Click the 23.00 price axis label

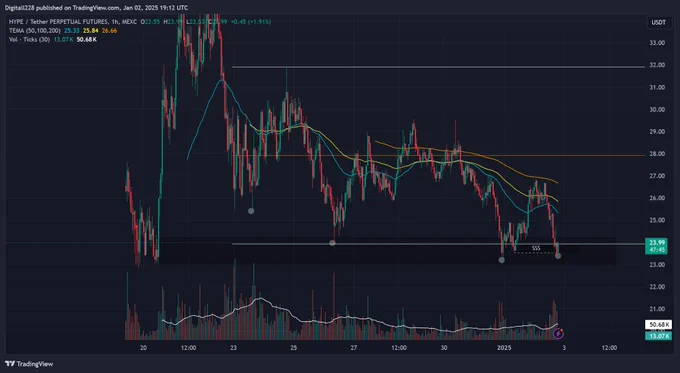[657, 265]
